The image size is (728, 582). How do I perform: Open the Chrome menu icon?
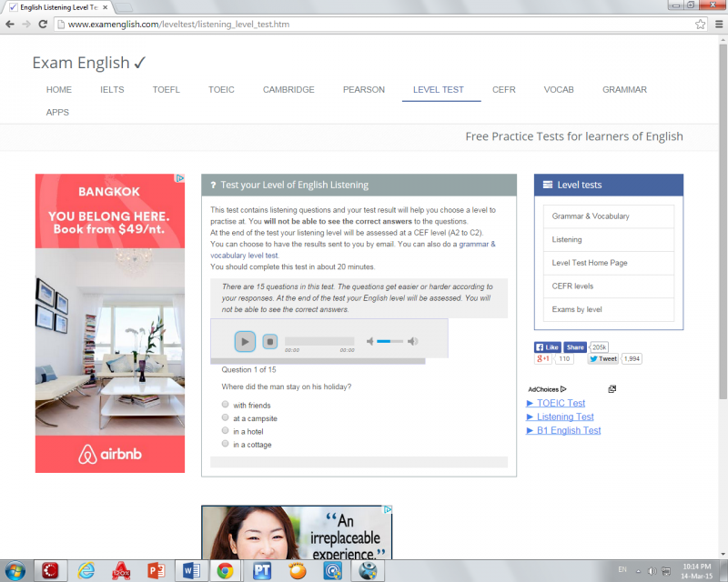(715, 24)
